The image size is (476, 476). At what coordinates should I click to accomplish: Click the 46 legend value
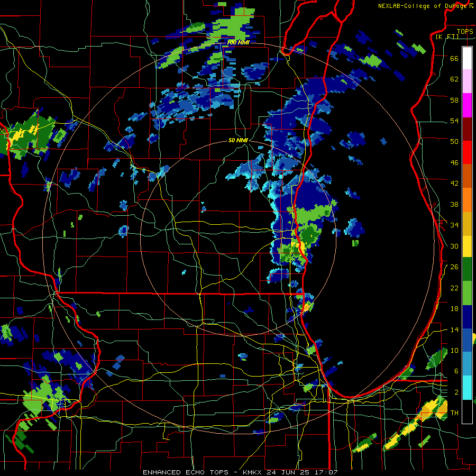tap(454, 163)
